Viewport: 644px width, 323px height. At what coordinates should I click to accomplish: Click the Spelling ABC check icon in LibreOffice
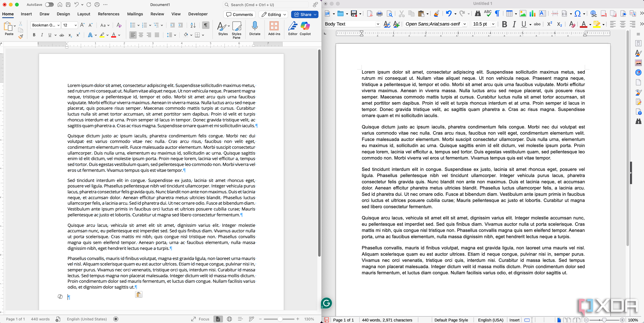click(488, 14)
